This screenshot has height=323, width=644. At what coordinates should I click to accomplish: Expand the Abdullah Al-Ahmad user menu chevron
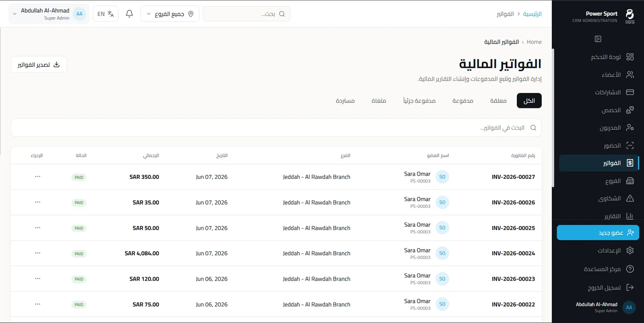(15, 14)
